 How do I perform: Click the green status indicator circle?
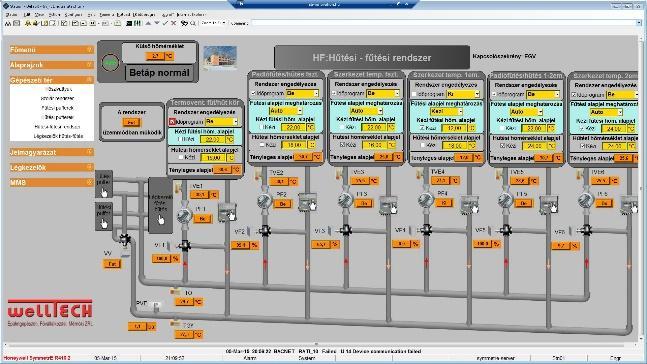pos(110,63)
